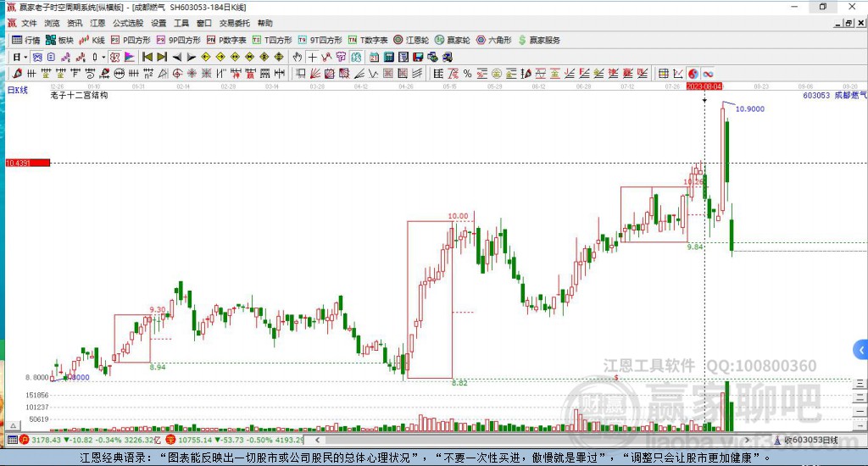Click the black right arrow icon
Image resolution: width=868 pixels, height=466 pixels.
192,57
